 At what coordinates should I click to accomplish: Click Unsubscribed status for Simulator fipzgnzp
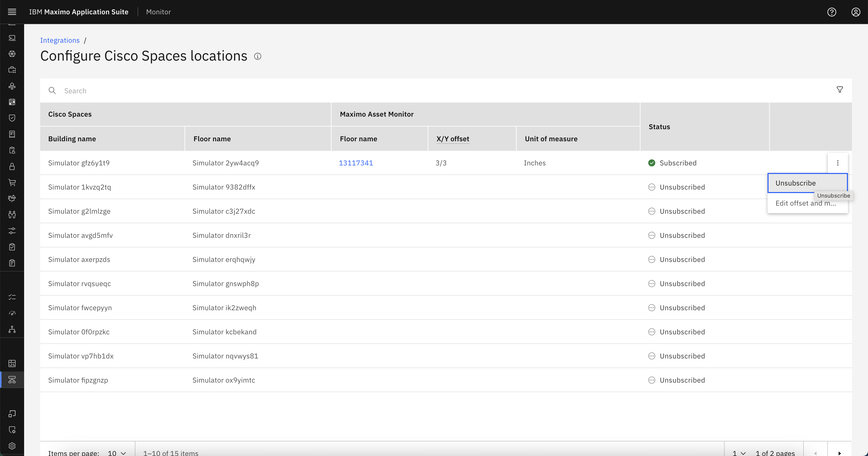(676, 380)
